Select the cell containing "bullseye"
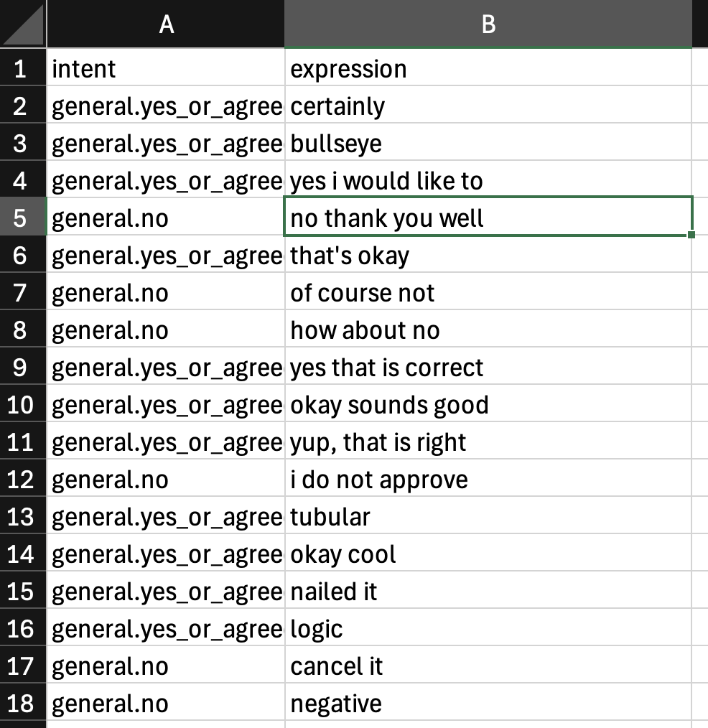This screenshot has width=708, height=728. 488,144
